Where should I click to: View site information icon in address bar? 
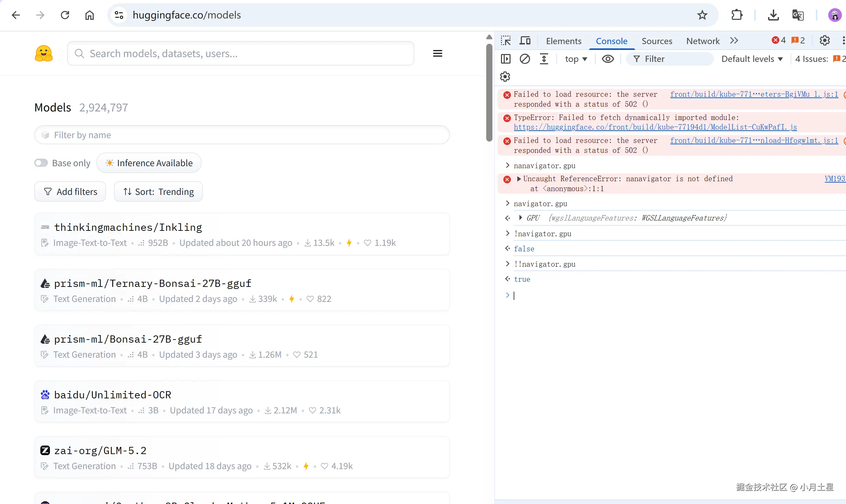[119, 15]
